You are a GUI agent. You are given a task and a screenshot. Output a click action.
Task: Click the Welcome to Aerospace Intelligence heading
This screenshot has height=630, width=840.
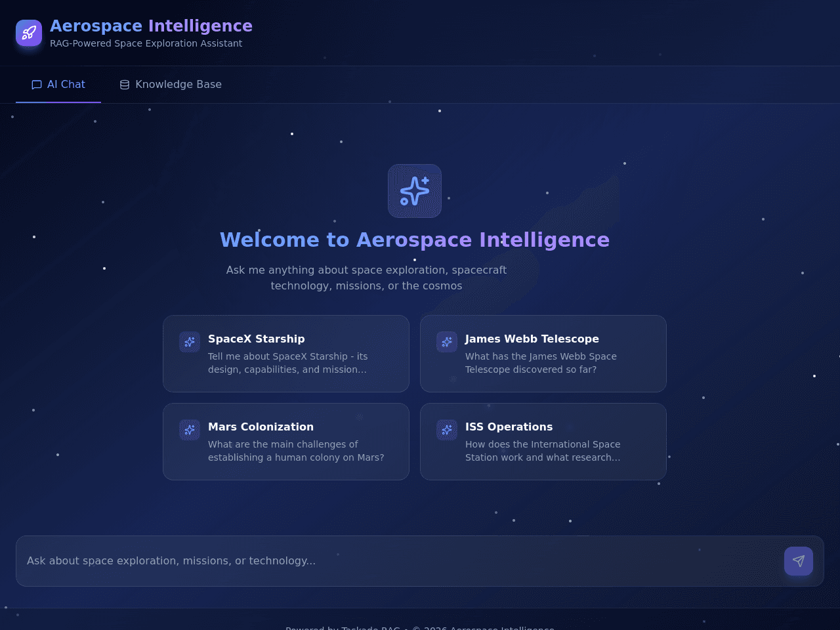point(415,240)
